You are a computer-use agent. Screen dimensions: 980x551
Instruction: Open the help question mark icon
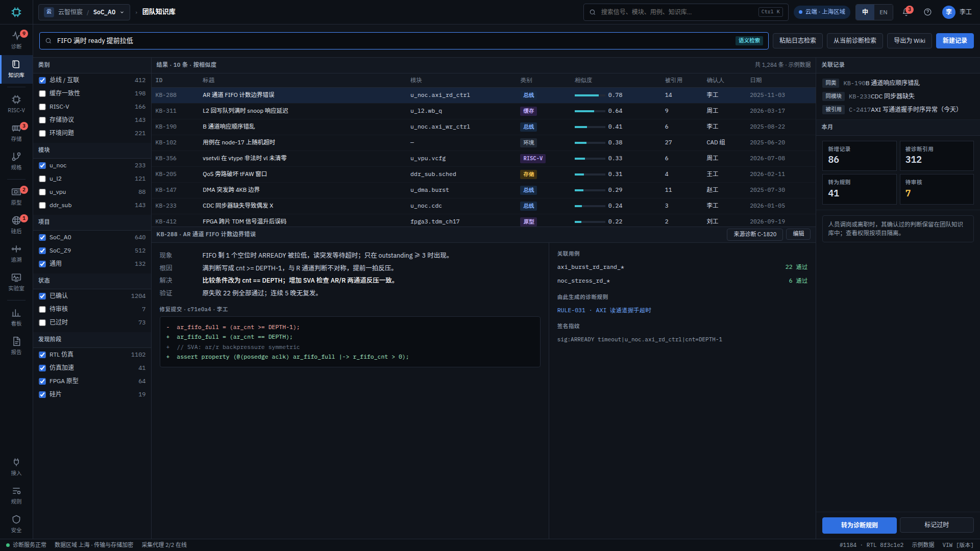coord(927,12)
